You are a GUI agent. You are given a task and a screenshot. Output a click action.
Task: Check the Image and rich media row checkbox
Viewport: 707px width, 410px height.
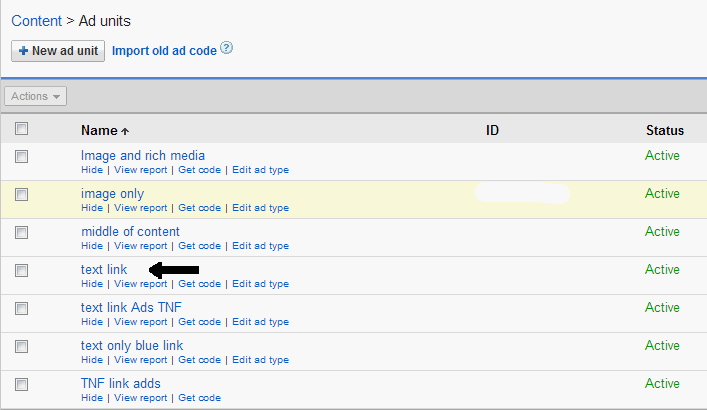click(x=21, y=157)
